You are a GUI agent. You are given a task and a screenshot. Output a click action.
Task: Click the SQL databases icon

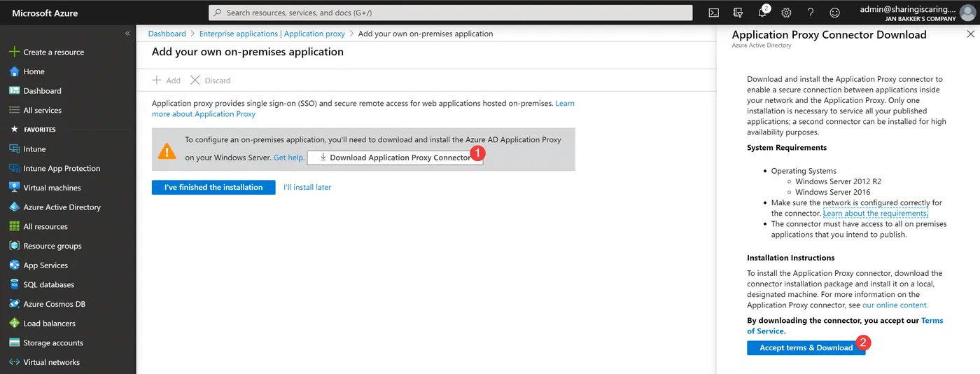[14, 285]
